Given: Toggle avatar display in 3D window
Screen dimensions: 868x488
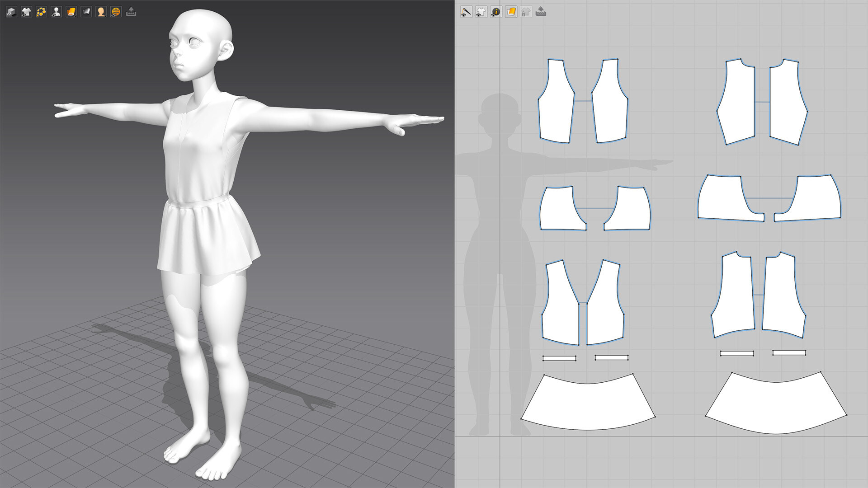Looking at the screenshot, I should pyautogui.click(x=56, y=12).
